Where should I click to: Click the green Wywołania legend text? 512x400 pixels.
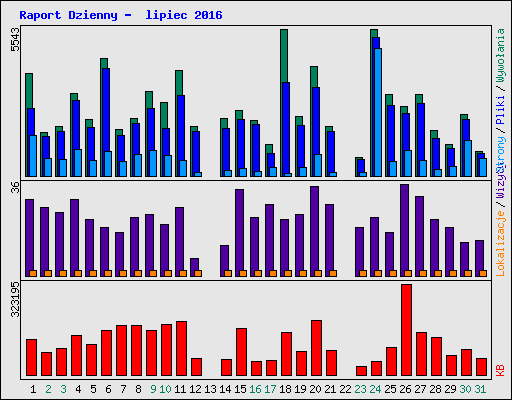[500, 55]
